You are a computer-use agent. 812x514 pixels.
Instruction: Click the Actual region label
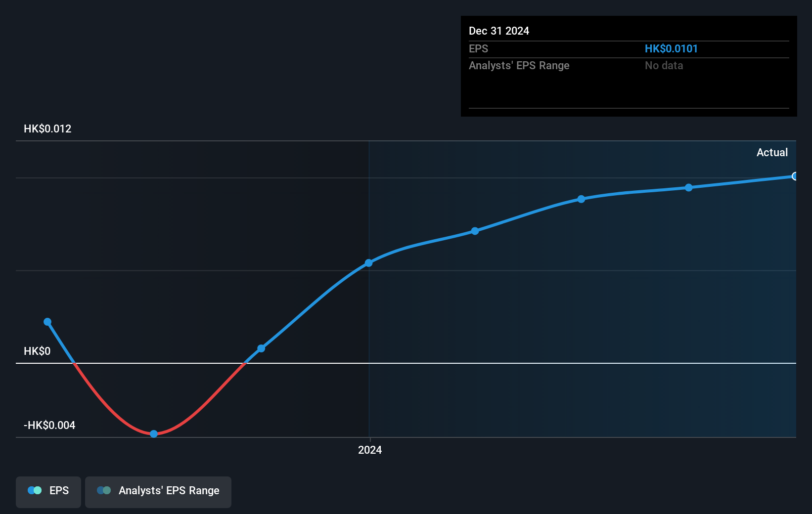[x=772, y=152]
